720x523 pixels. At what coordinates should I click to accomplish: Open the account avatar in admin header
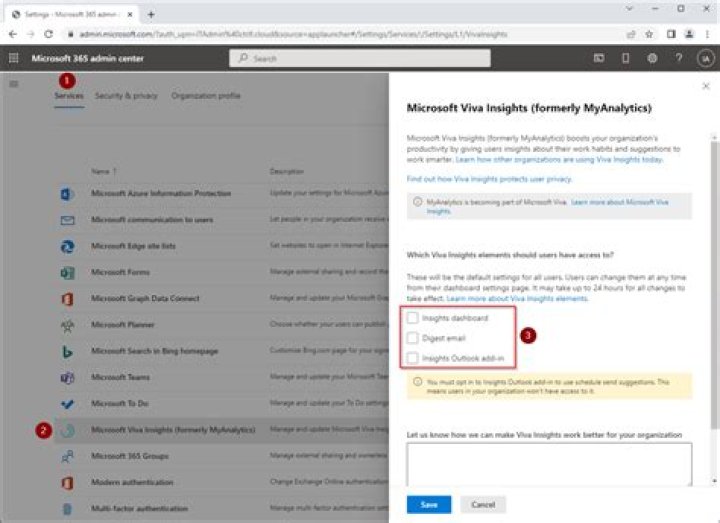click(x=706, y=58)
